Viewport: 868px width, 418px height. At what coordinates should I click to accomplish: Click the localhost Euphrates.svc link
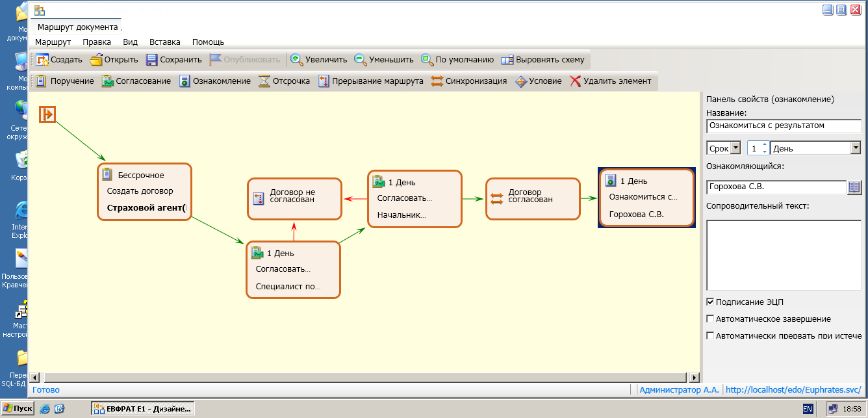793,390
